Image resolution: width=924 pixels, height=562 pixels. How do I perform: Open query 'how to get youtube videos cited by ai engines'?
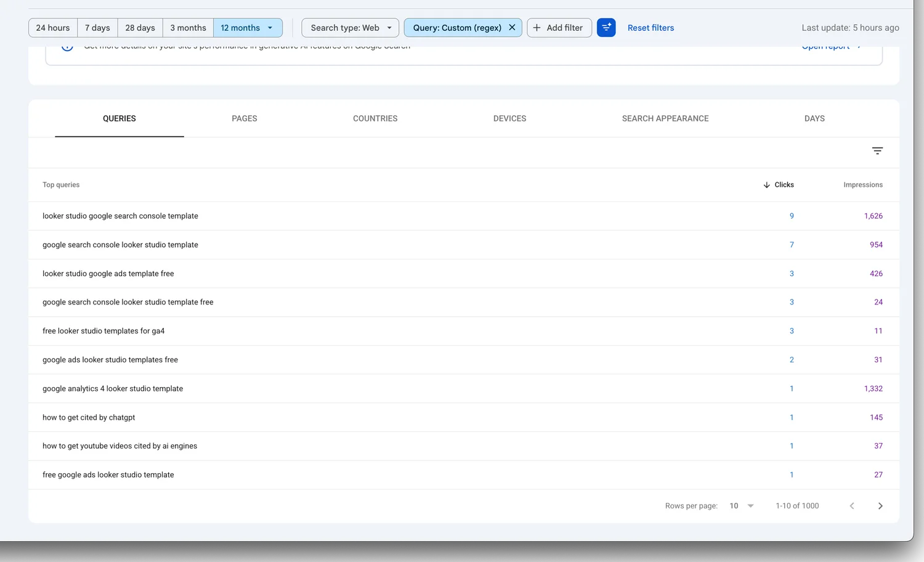click(120, 446)
